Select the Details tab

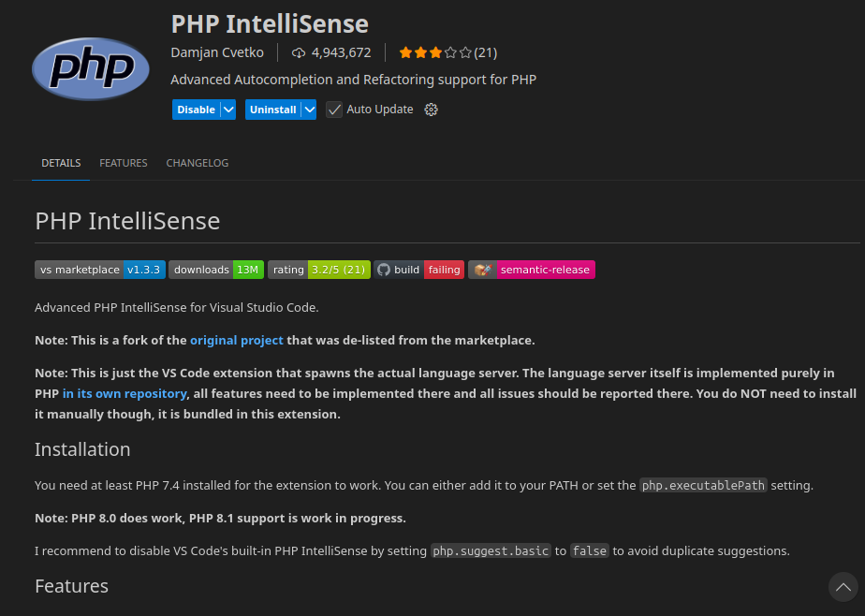[x=61, y=163]
